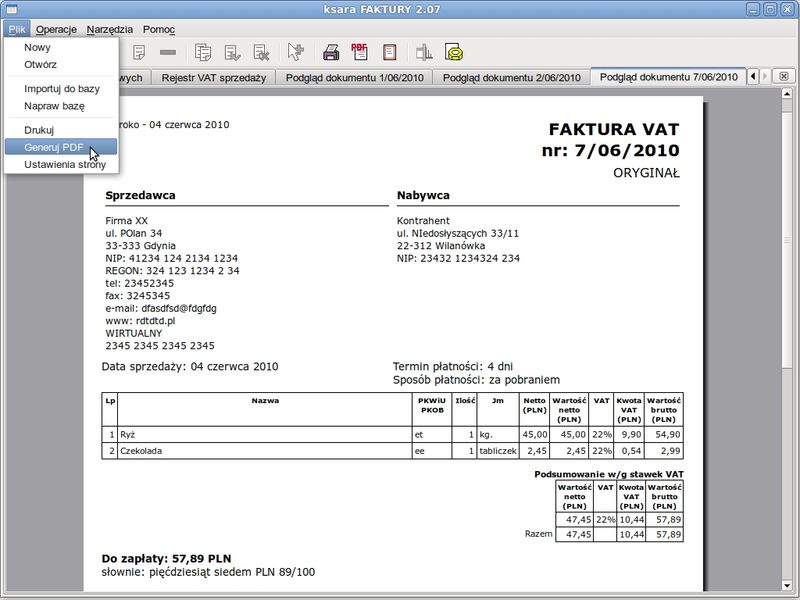Click the bar chart statistics icon

(424, 52)
